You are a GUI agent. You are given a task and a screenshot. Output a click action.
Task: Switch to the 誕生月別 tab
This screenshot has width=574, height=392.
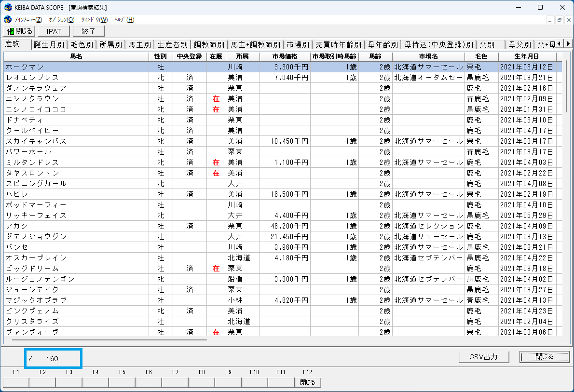[x=49, y=45]
